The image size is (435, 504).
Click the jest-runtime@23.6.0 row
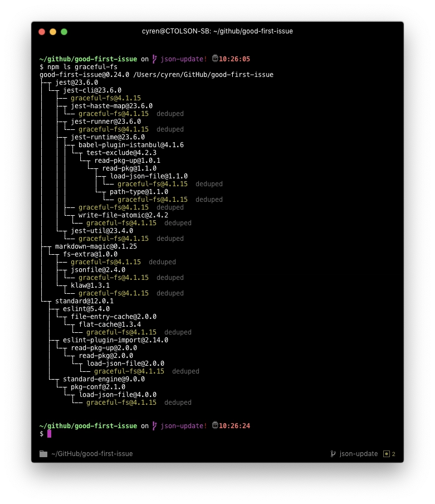tap(107, 137)
